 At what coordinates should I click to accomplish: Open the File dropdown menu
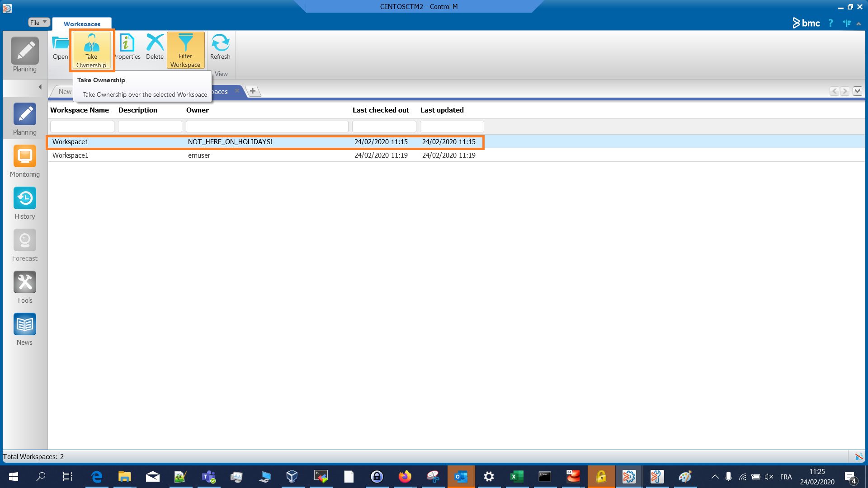click(39, 23)
